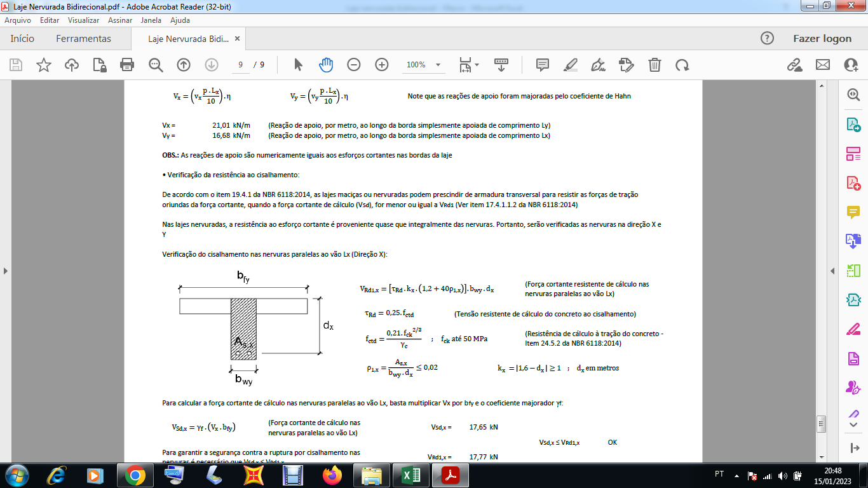Send the file by email
This screenshot has height=488, width=868.
(823, 65)
